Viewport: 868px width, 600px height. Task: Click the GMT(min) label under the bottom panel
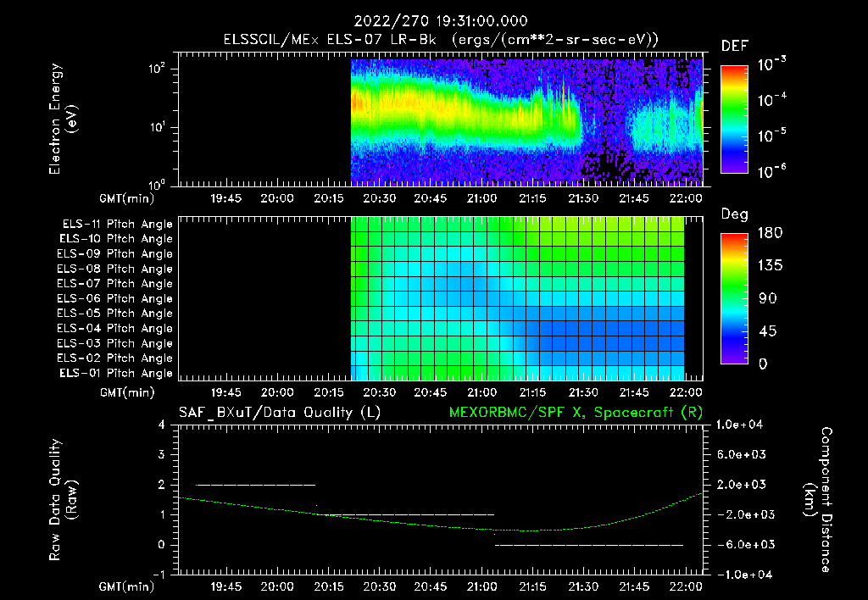[126, 586]
